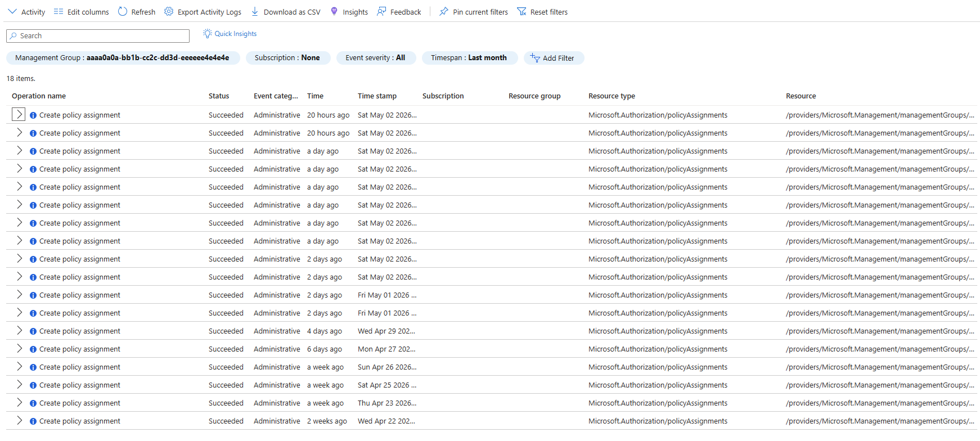Screen dimensions: 980x441
Task: Click the info icon in the 2 weeks ago row
Action: click(x=33, y=421)
